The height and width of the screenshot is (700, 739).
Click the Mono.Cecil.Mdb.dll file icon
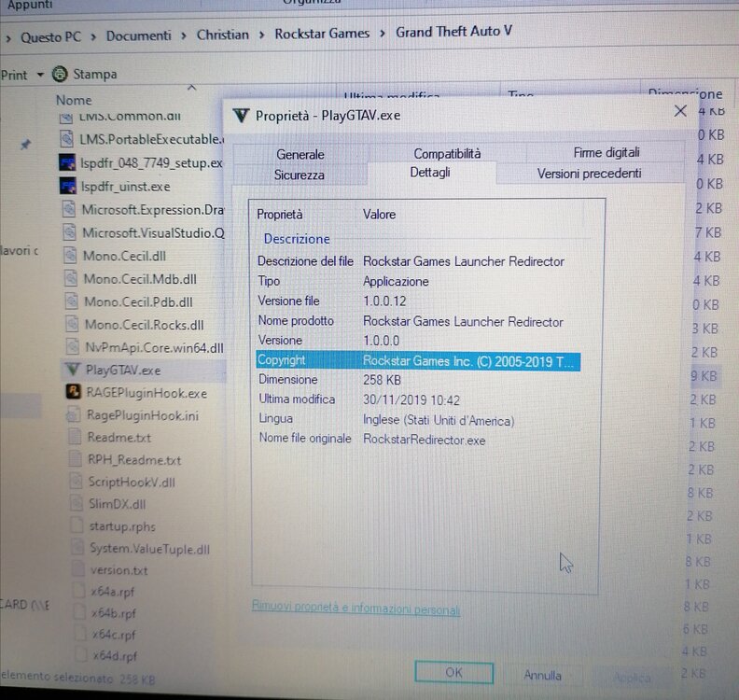point(71,278)
